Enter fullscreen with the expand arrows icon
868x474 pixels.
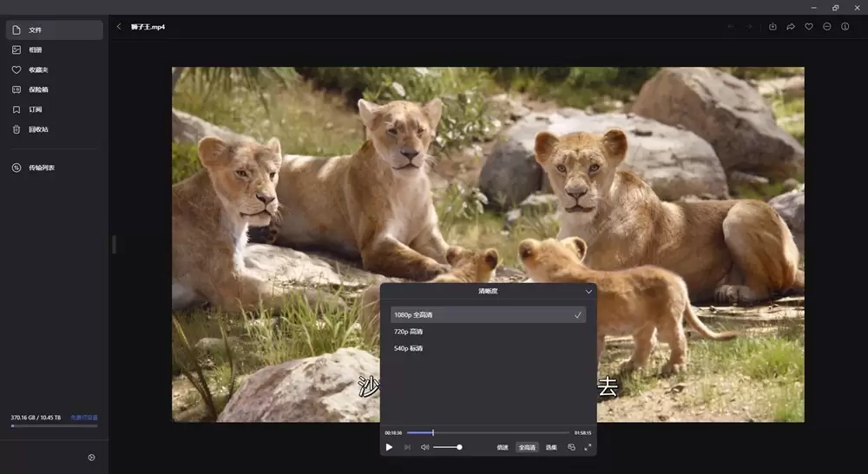pos(588,447)
